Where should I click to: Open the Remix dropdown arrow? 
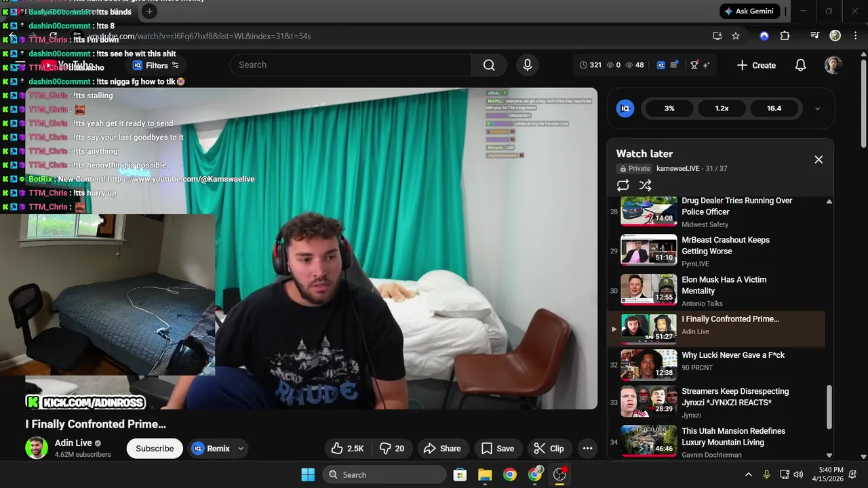point(241,448)
